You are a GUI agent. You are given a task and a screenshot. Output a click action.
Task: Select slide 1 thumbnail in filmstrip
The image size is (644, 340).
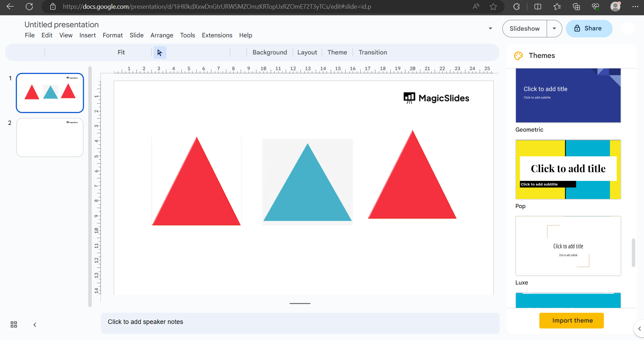click(50, 93)
